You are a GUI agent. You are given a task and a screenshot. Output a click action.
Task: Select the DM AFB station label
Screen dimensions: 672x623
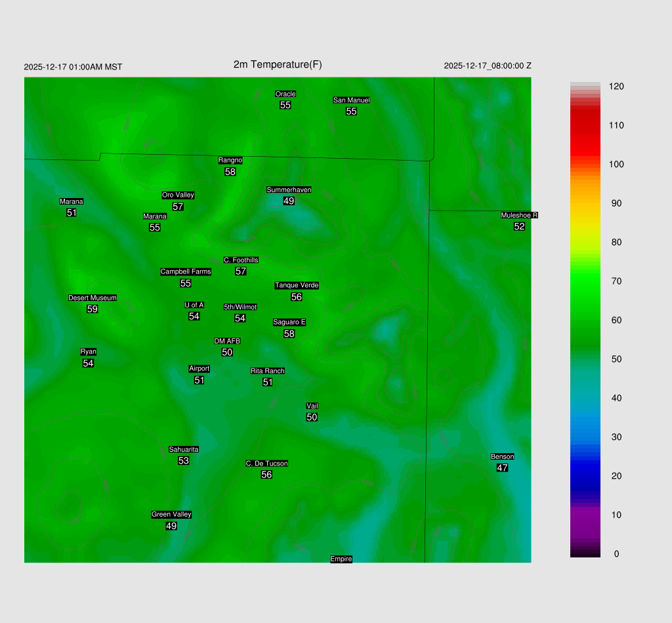click(x=227, y=341)
